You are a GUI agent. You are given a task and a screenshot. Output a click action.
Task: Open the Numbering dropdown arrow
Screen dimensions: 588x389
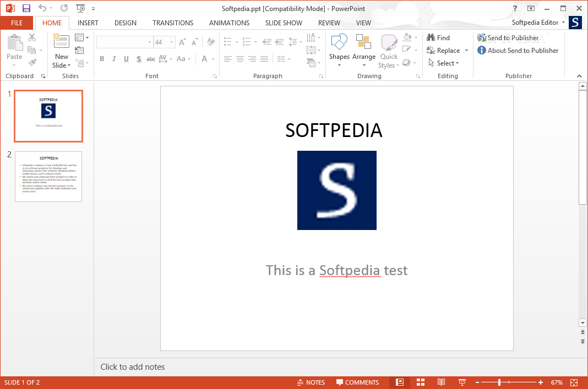(x=256, y=42)
